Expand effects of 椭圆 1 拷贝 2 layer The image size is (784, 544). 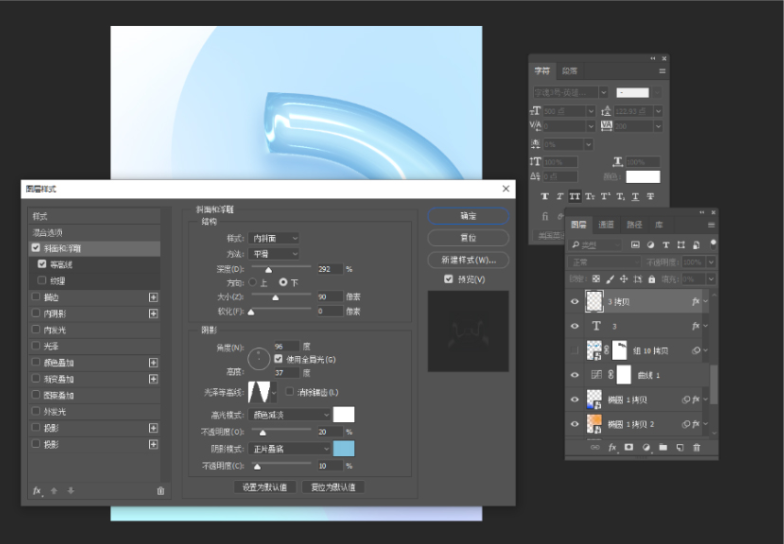[706, 424]
